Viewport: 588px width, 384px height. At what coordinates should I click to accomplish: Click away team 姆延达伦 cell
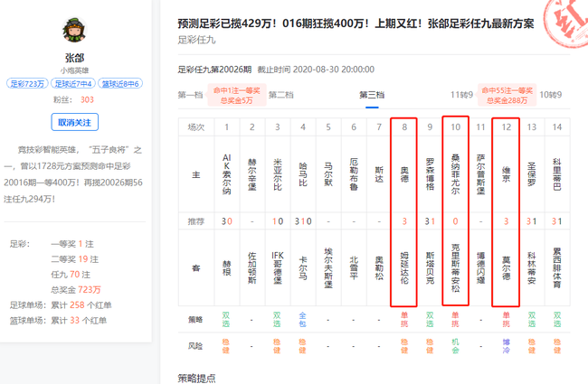[x=404, y=267]
